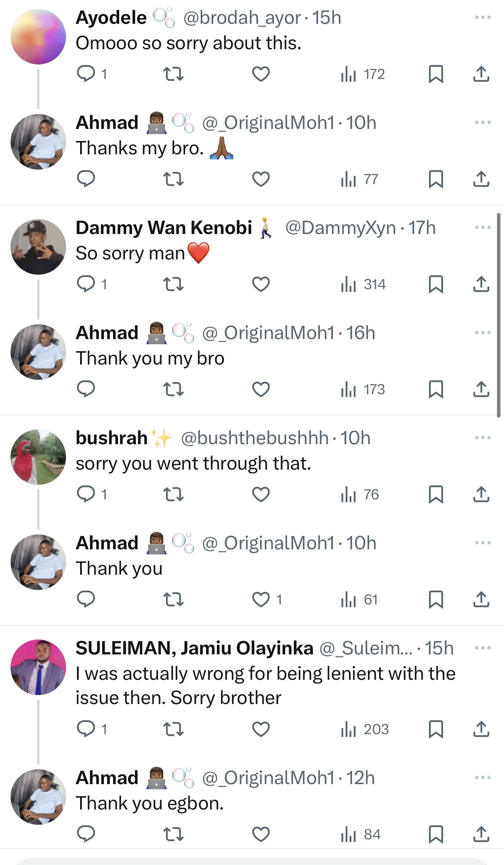The image size is (504, 865).
Task: Bookmark Ahmad's 'Thank you my bro' reply
Action: tap(436, 389)
